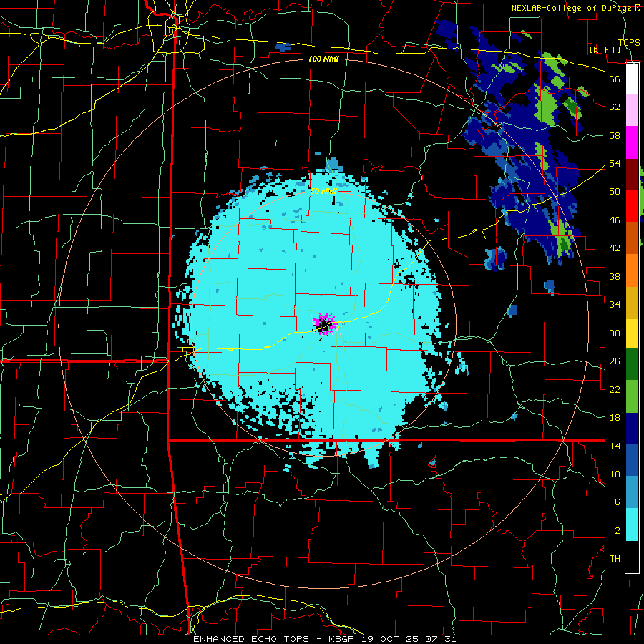Click the '100 NMI' range ring label
Viewport: 644px width, 644px height.
click(x=323, y=59)
